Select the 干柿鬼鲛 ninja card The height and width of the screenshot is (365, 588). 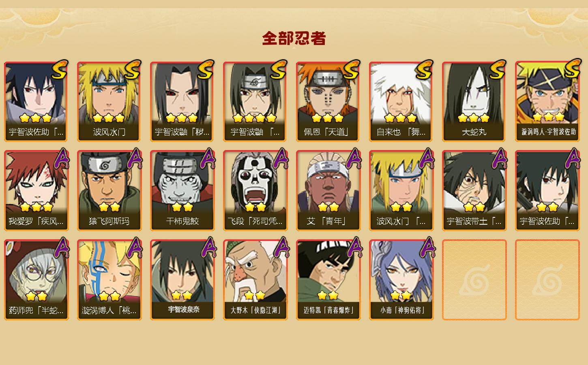click(x=182, y=191)
